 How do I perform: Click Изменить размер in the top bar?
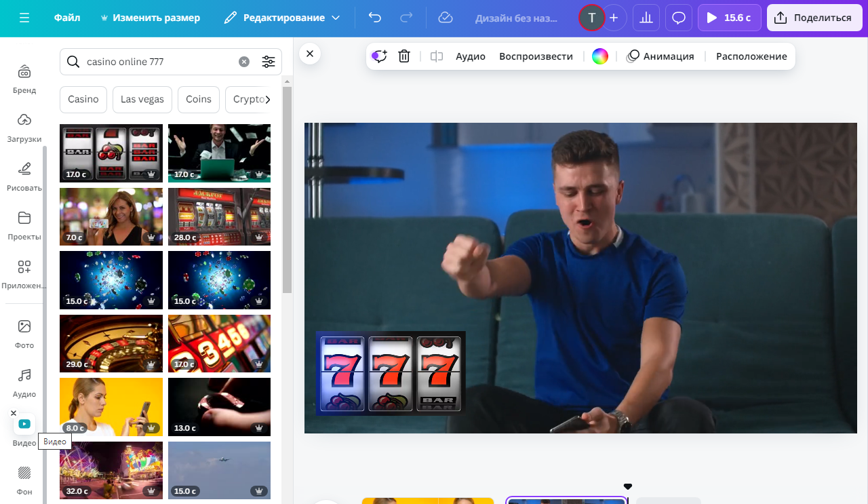click(x=150, y=18)
